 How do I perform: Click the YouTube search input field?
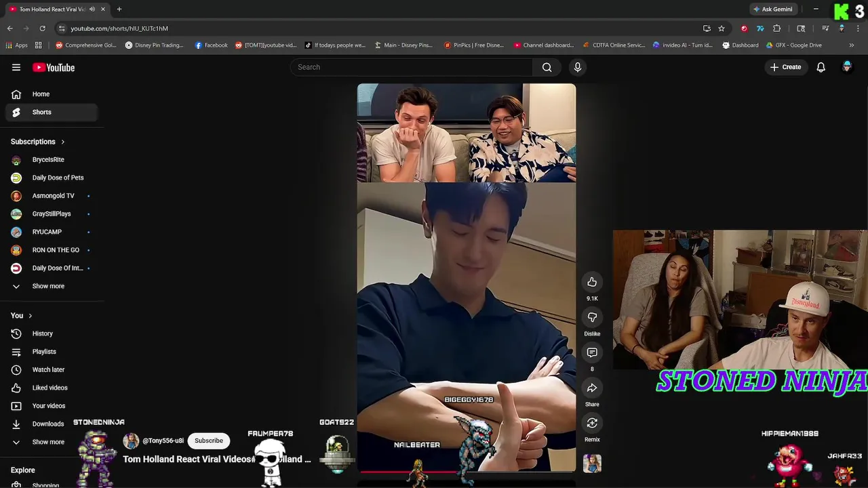point(412,67)
